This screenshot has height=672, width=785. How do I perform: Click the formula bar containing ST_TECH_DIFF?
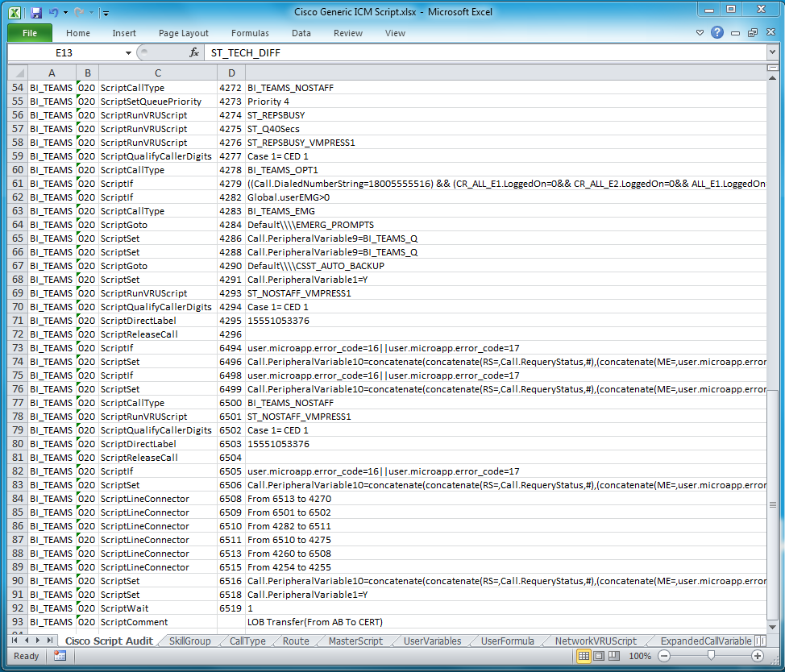(x=484, y=52)
